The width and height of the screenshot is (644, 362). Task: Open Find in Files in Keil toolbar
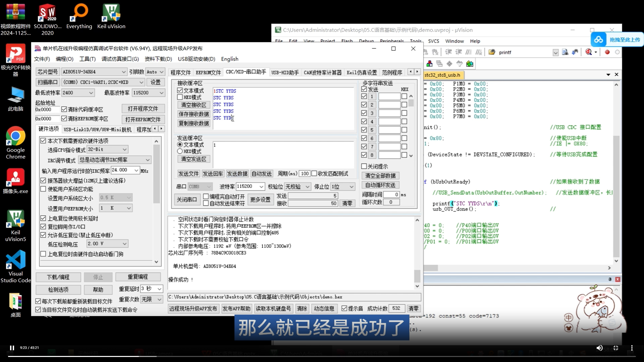[588, 52]
